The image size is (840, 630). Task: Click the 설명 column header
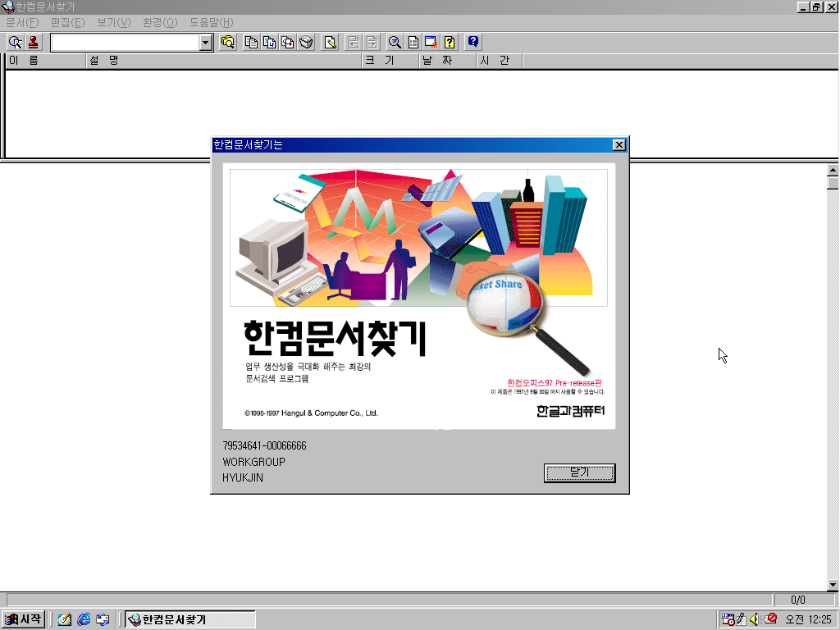pos(224,61)
